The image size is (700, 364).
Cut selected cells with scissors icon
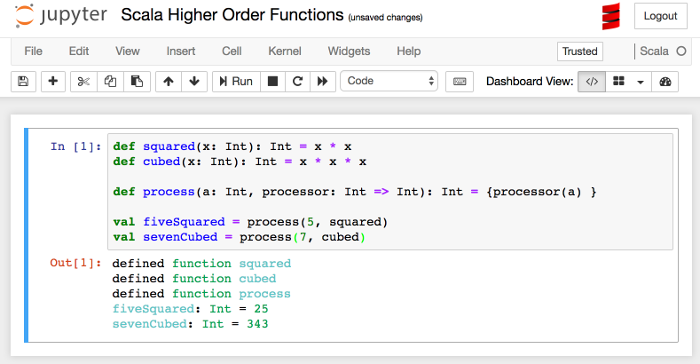pos(83,81)
